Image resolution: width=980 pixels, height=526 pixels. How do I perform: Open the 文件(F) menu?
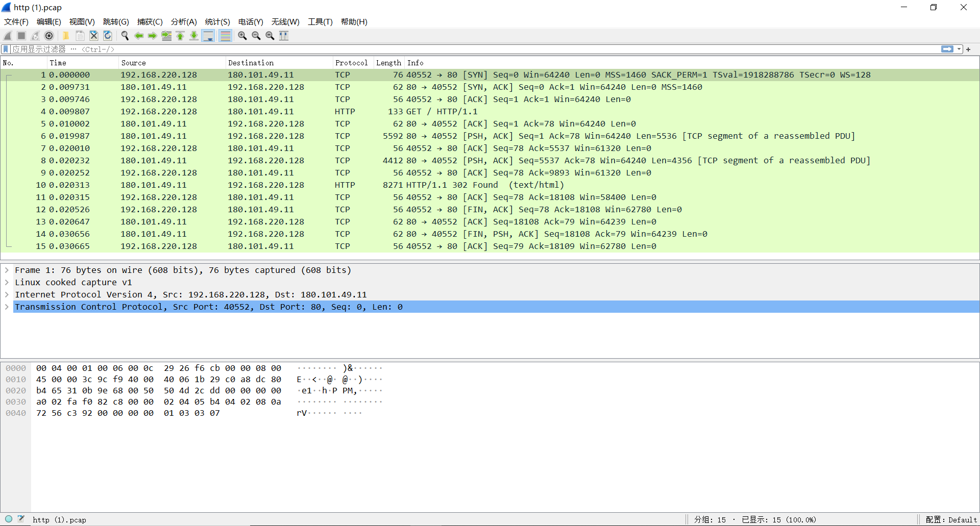pos(16,22)
